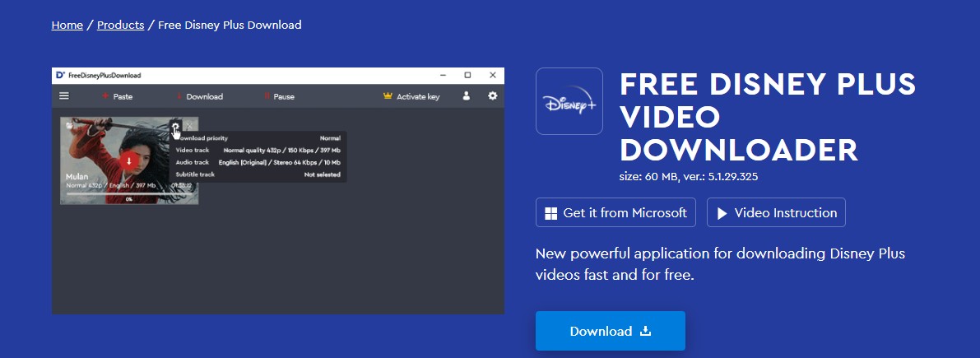Minimize the FreeDisneyPlusDownload window
This screenshot has width=980, height=358.
[444, 75]
